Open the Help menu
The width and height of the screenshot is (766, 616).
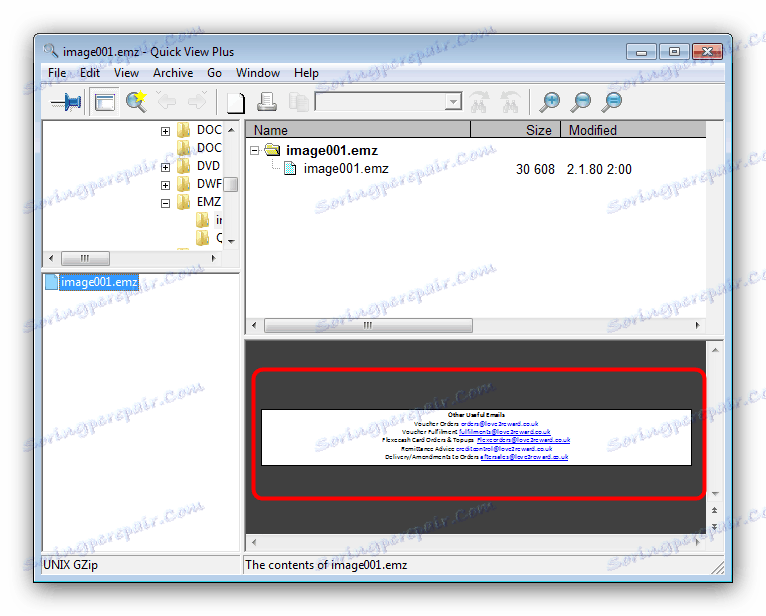pyautogui.click(x=306, y=73)
